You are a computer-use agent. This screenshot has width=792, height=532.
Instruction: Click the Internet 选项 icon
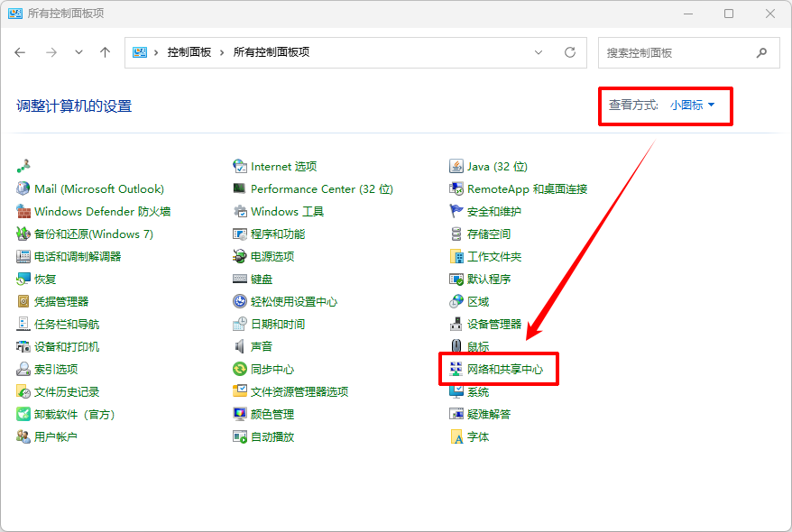[239, 166]
